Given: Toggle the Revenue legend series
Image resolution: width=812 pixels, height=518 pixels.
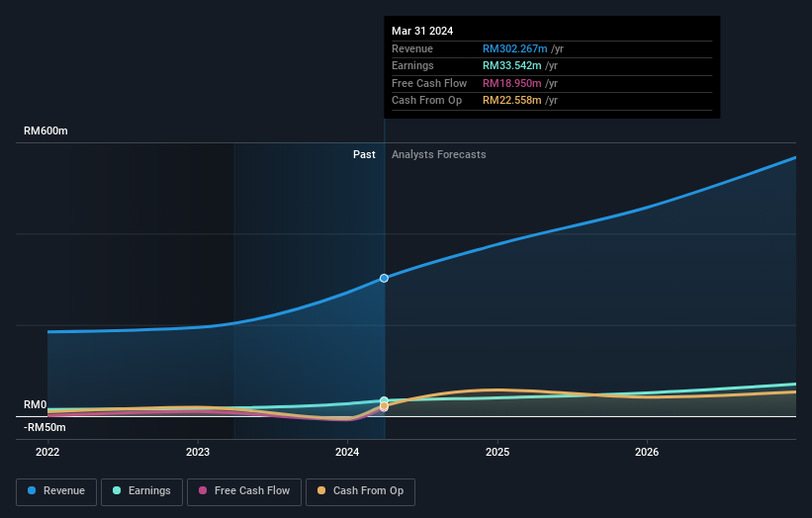Looking at the screenshot, I should coord(56,491).
